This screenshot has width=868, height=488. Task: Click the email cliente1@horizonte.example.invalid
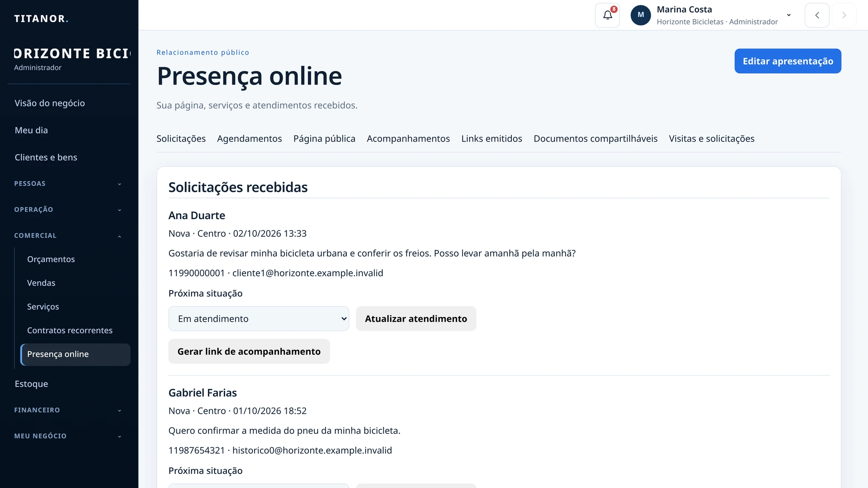coord(307,273)
